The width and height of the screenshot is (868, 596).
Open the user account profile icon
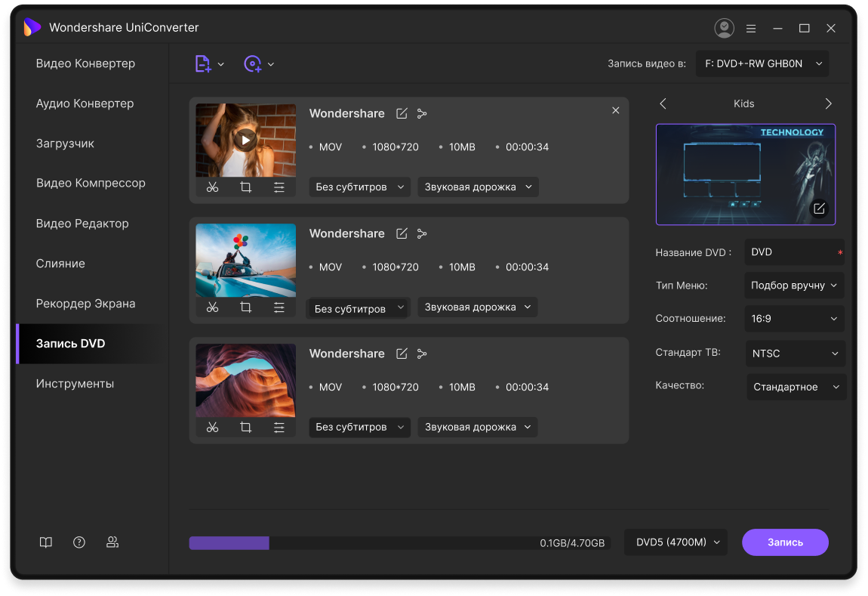pyautogui.click(x=724, y=28)
